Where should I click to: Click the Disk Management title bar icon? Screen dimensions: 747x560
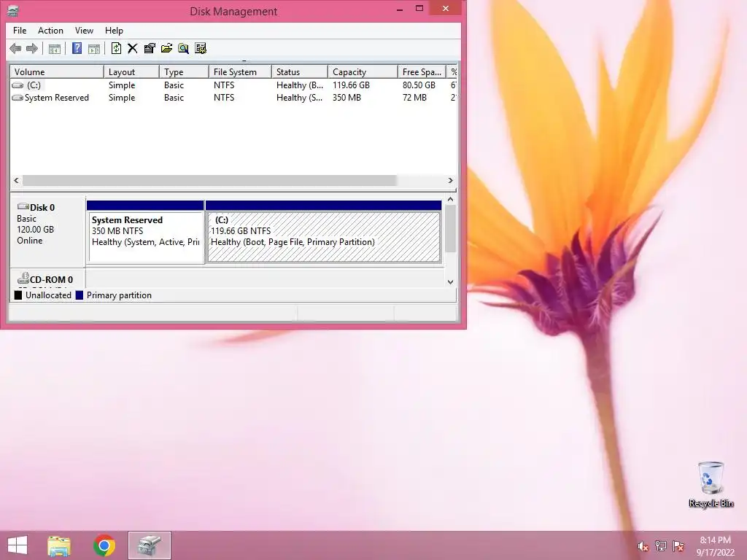tap(13, 11)
